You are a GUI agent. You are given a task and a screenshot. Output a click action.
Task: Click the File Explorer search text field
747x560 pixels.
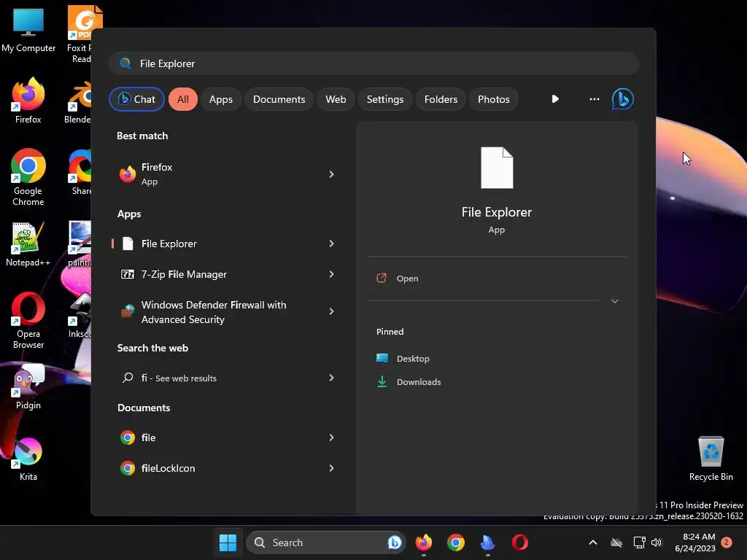373,63
